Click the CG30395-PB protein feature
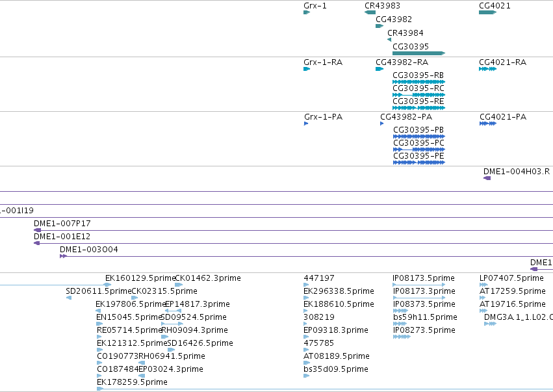The height and width of the screenshot is (392, 553). pos(419,137)
